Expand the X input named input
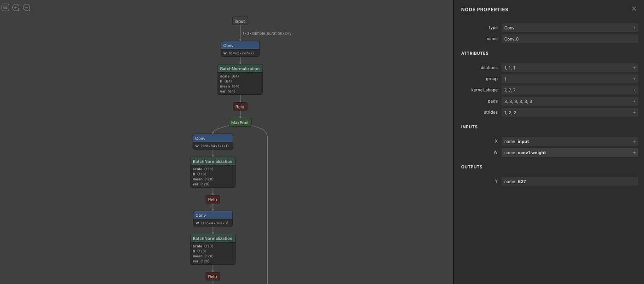The width and height of the screenshot is (644, 284). pyautogui.click(x=634, y=141)
